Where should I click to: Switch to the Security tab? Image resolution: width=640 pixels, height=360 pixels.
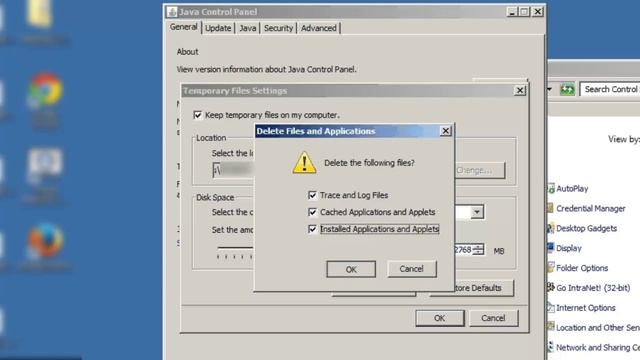pos(278,28)
